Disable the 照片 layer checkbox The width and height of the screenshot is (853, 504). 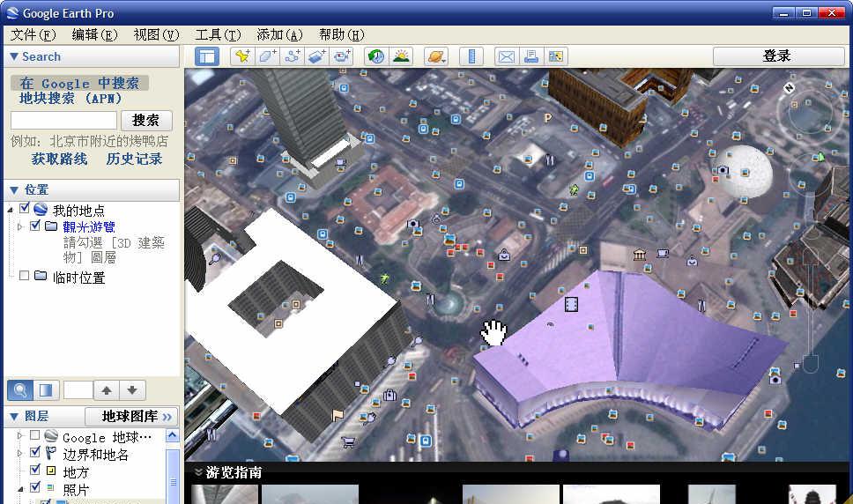coord(35,487)
